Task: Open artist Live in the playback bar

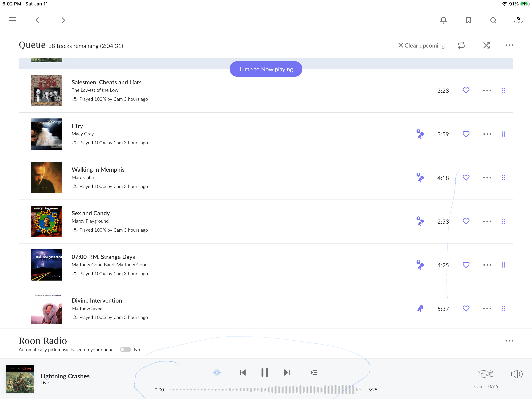Action: click(44, 383)
